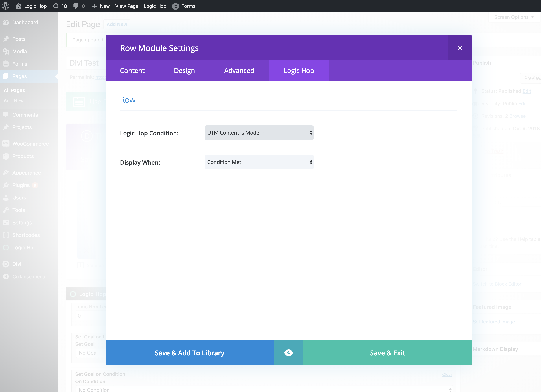Open the Forms icon in admin bar
Viewport: 541px width, 392px height.
coord(175,6)
